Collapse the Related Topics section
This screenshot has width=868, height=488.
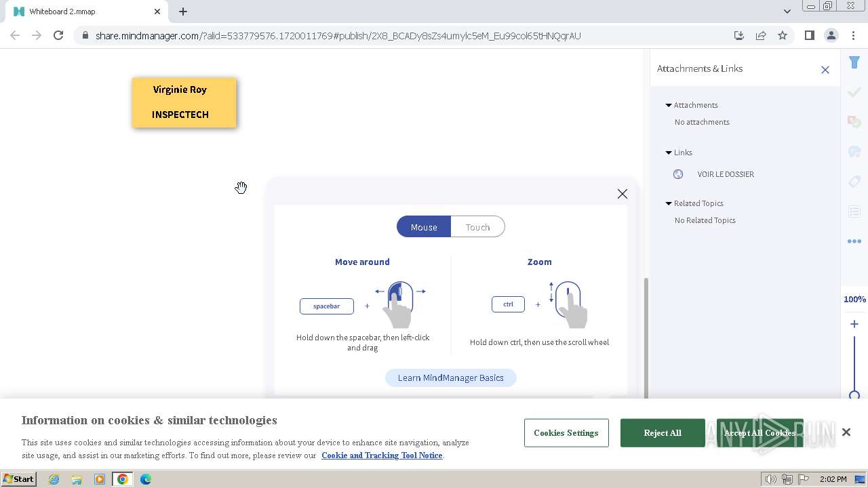coord(669,203)
